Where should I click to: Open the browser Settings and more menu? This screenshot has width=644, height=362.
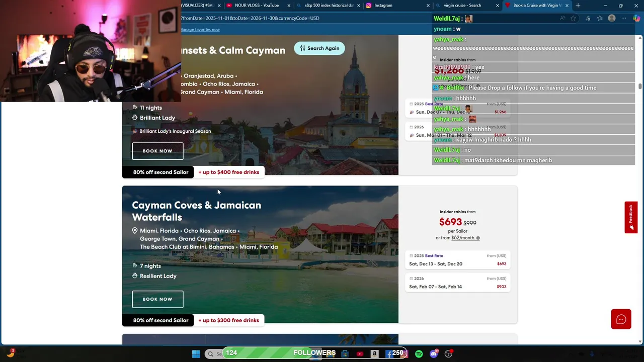pos(624,19)
